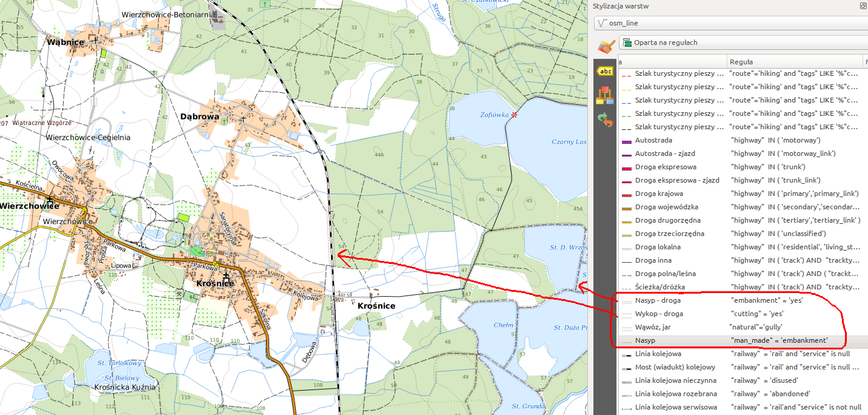Float the Stylizacja warstw panel
Screen dimensions: 868x415
pos(863,6)
